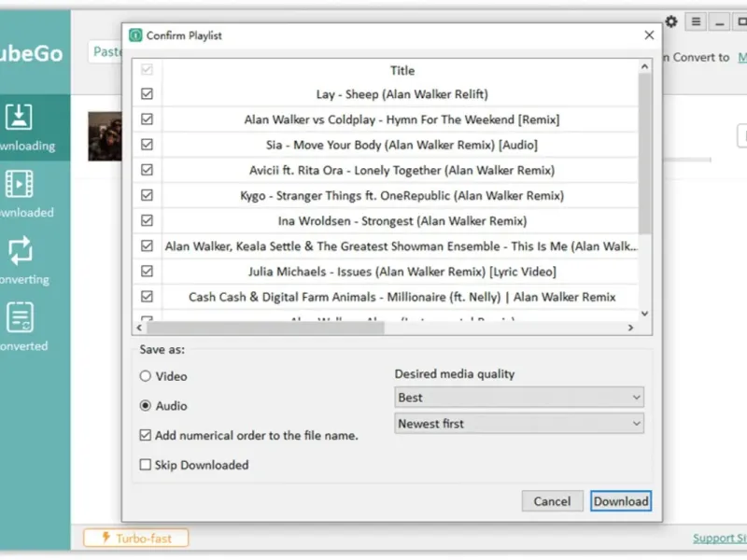Click the lightning Turbo-fast button
The image size is (747, 560).
(135, 538)
